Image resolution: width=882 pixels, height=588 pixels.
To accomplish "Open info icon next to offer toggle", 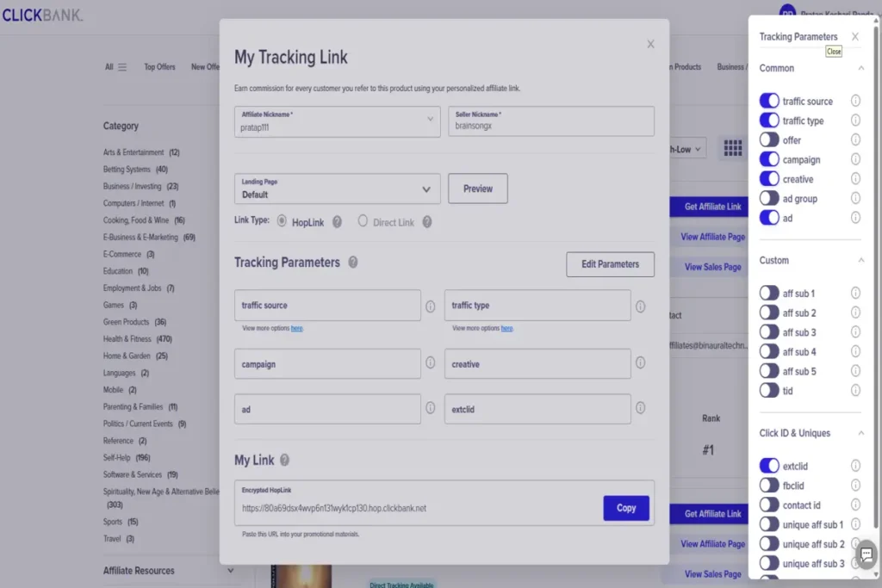I will point(855,139).
